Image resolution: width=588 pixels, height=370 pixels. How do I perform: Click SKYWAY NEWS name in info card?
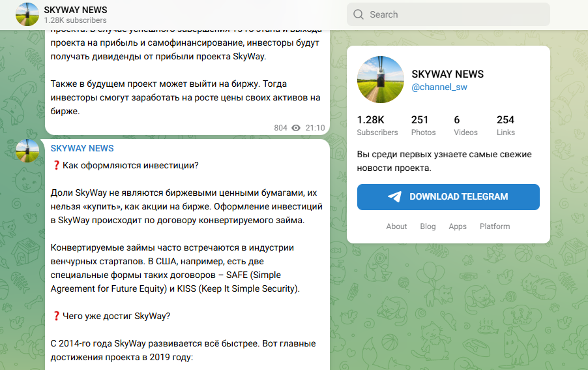click(x=447, y=74)
